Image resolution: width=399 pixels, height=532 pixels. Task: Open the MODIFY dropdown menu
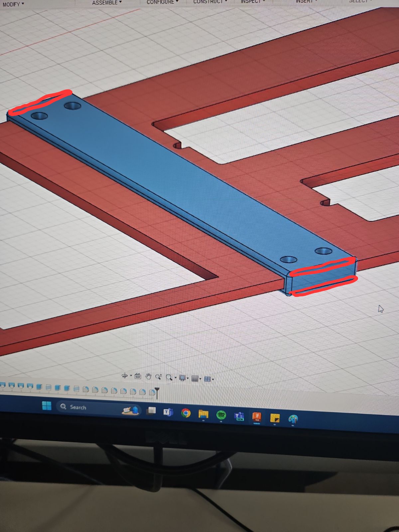click(13, 4)
